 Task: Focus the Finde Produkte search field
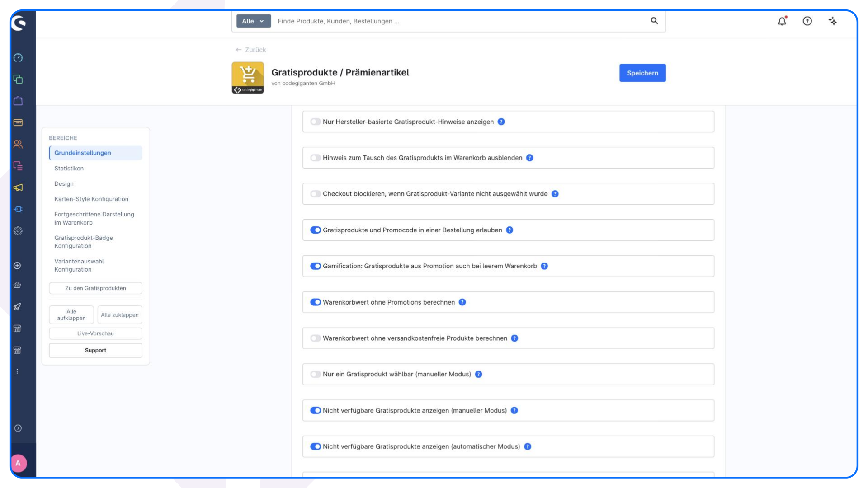click(461, 21)
